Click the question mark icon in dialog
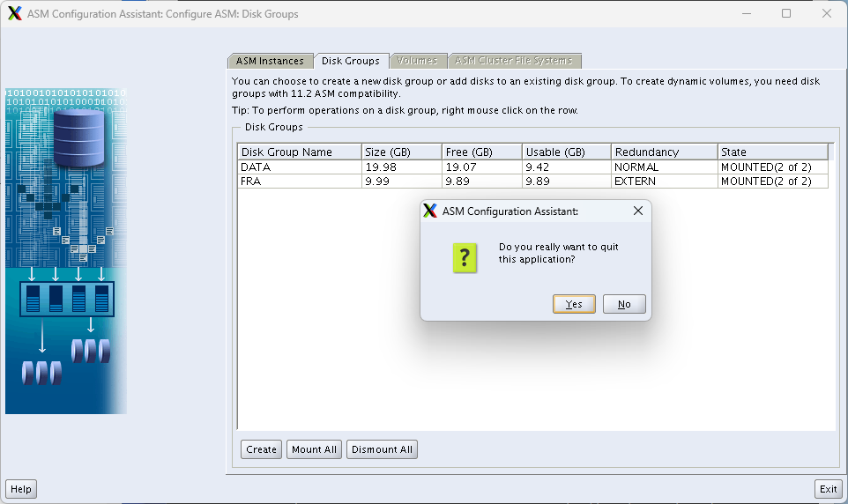 point(465,258)
